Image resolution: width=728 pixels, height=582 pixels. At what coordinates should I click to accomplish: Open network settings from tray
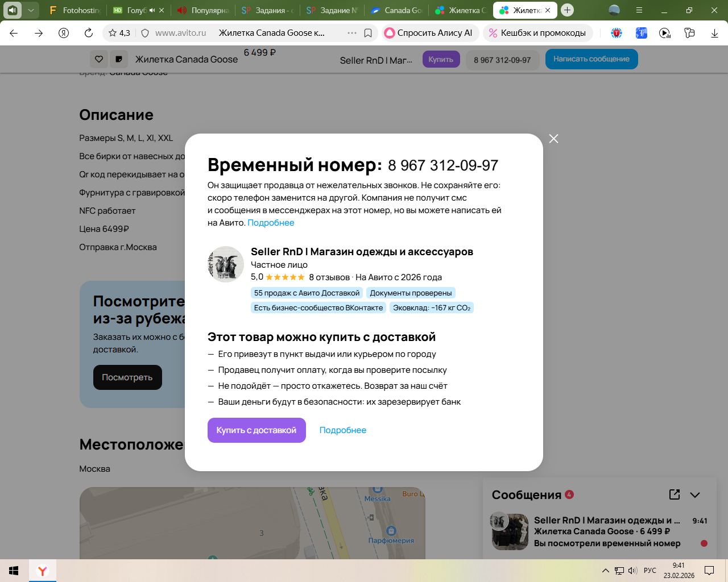point(619,571)
